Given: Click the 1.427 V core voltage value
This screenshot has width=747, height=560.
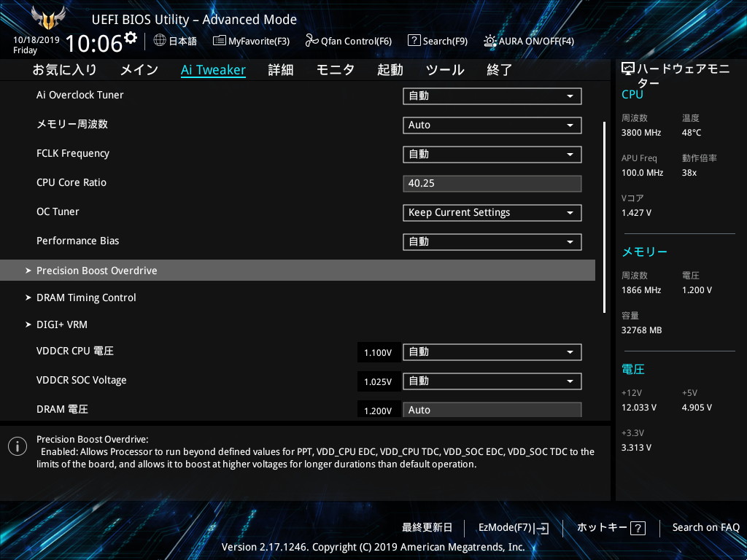Looking at the screenshot, I should (636, 213).
